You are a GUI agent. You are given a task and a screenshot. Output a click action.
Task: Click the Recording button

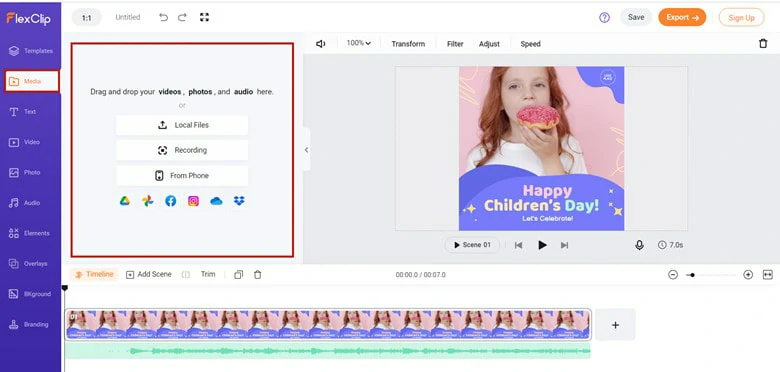coord(182,150)
